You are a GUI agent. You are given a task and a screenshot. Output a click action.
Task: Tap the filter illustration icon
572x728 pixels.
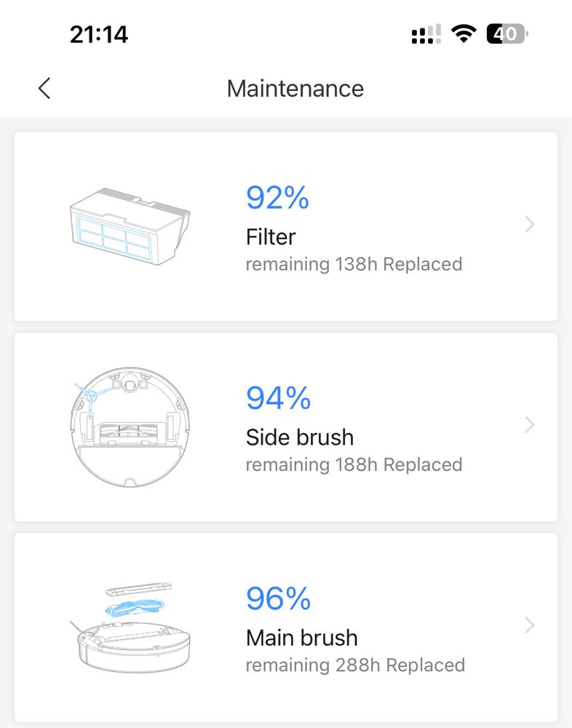click(130, 226)
